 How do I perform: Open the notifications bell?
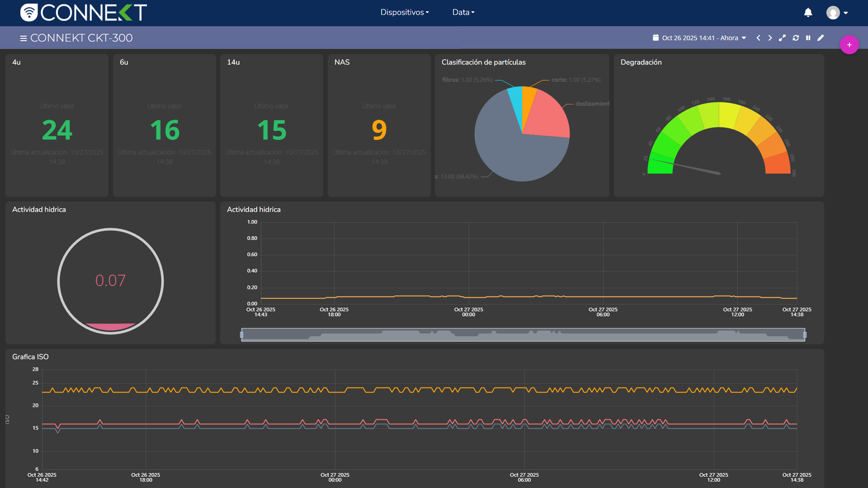click(808, 13)
